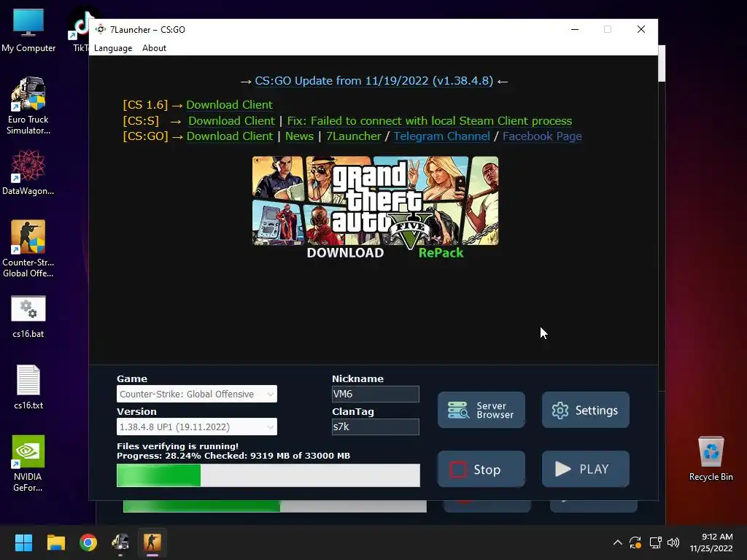Select cs16.txt file icon
Image resolution: width=747 pixels, height=560 pixels.
coord(28,387)
